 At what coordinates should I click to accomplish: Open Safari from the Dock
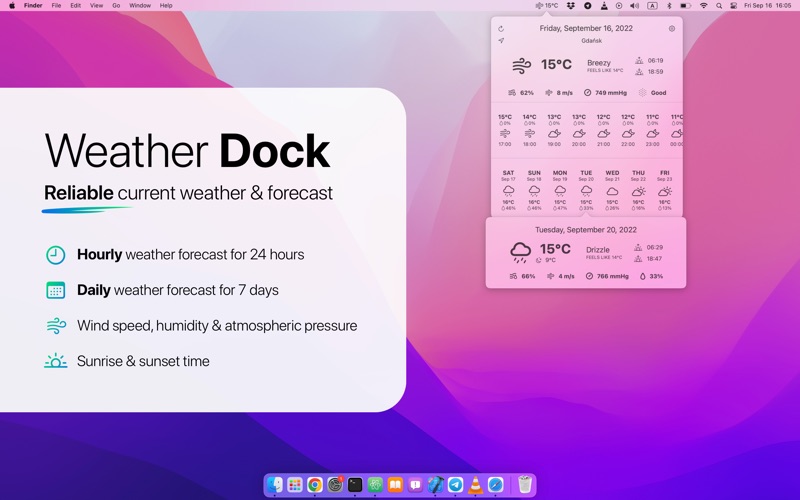pos(495,485)
